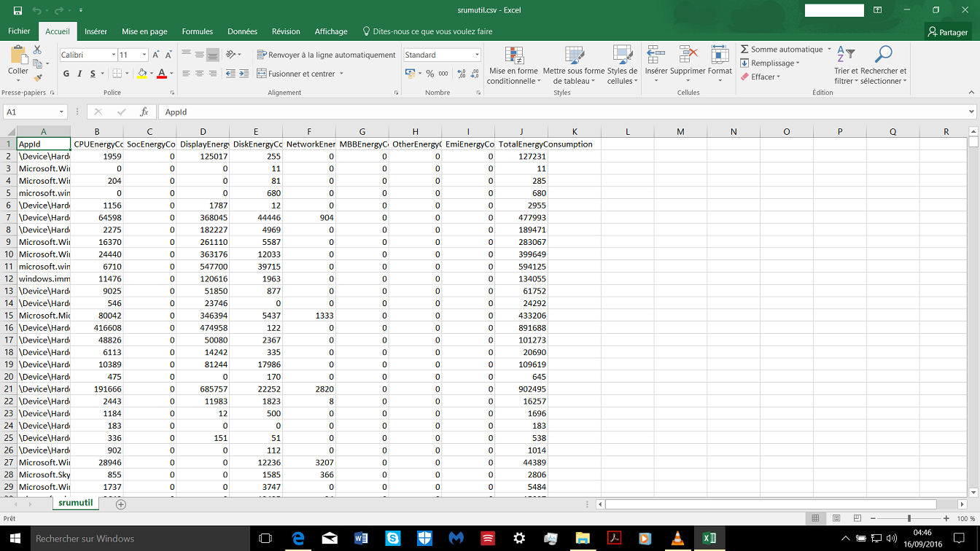Click the Cut scissors icon
Screen dimensions: 980x551
(38, 50)
